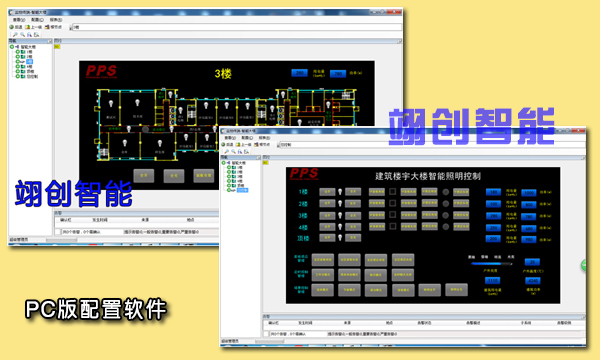
Task: Click the button left of the 顶楼 row bulb
Action: pos(327,238)
